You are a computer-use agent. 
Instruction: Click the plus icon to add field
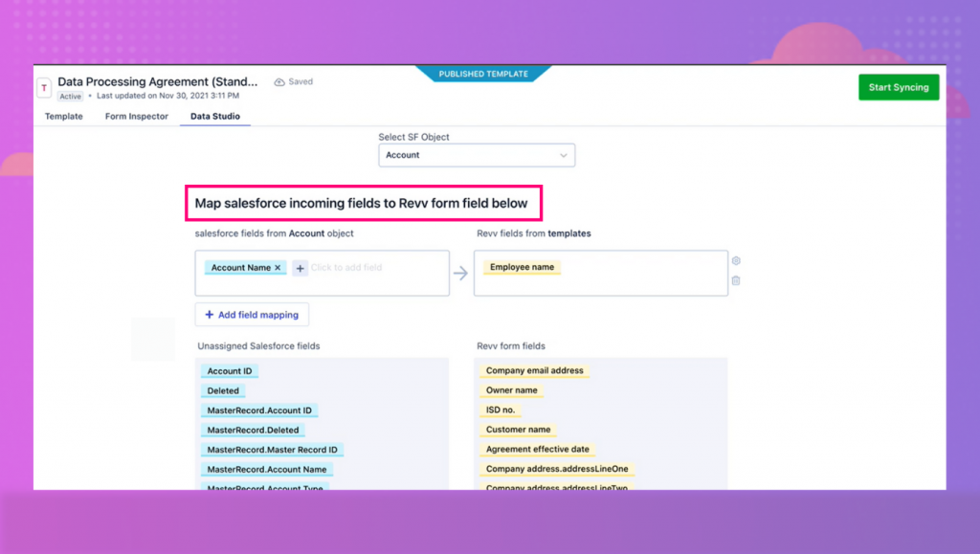(300, 268)
